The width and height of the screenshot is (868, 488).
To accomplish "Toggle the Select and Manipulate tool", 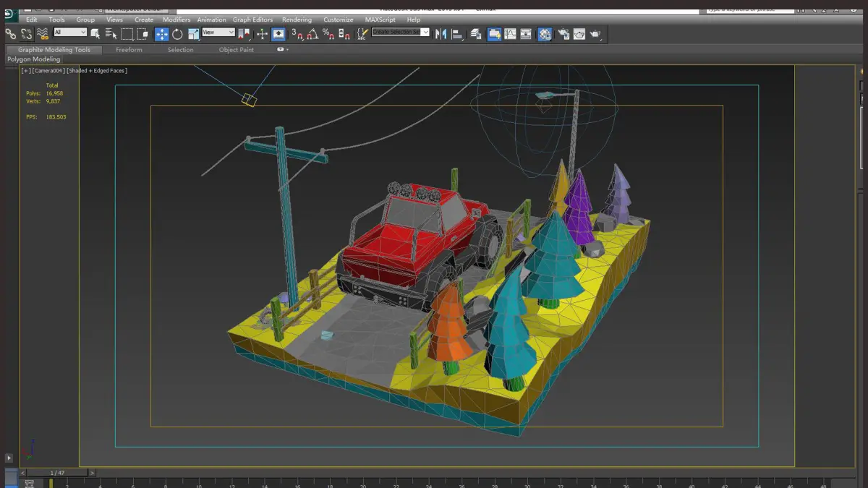I will (262, 34).
